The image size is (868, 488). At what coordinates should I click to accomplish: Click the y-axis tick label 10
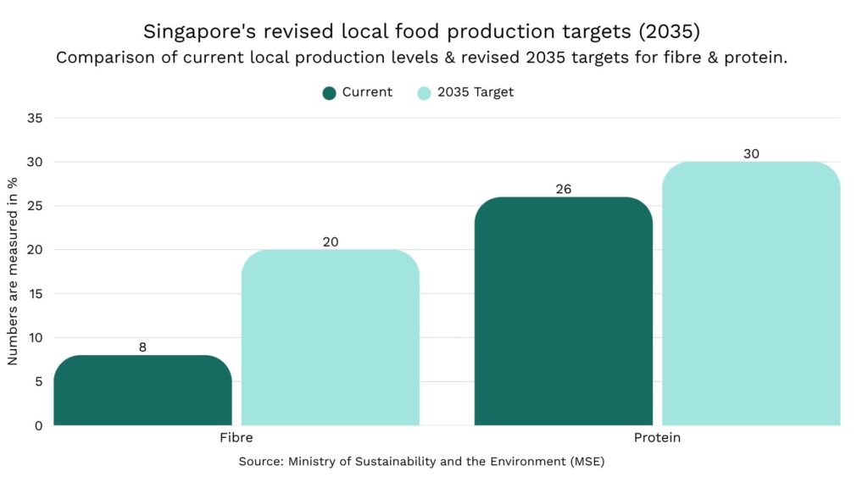[x=36, y=337]
